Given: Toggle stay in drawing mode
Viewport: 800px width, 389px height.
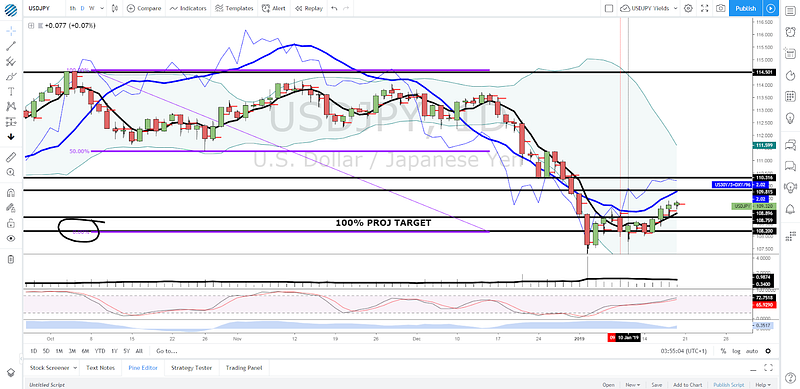Looking at the screenshot, I should 11,208.
